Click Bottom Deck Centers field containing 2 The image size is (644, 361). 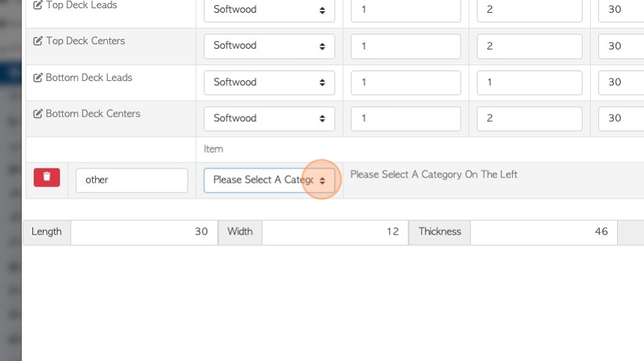click(x=529, y=118)
